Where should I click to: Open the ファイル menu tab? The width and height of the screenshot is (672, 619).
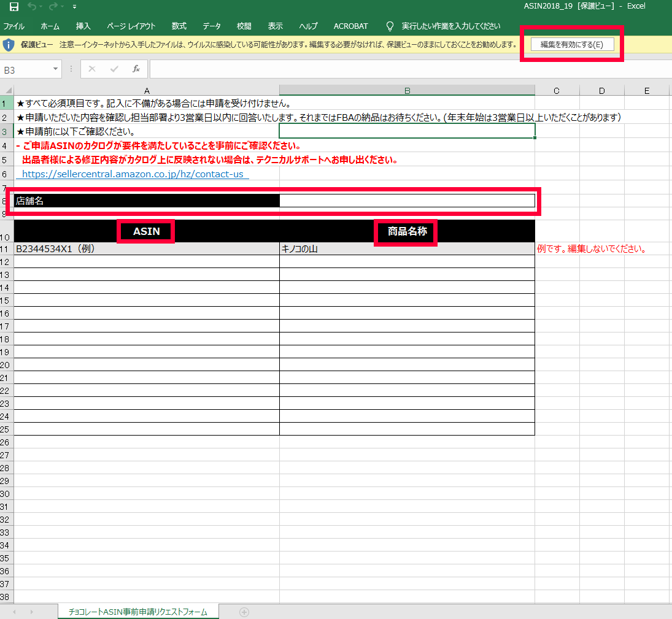[14, 26]
